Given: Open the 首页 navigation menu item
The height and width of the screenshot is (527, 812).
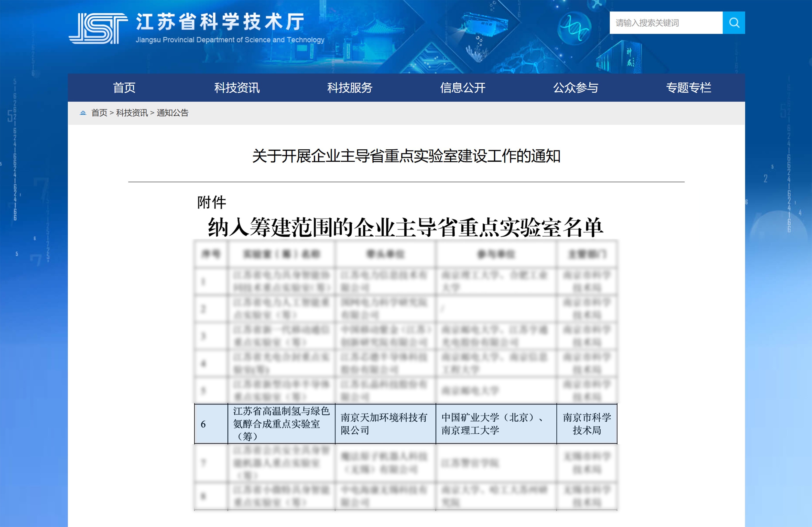Looking at the screenshot, I should (x=124, y=88).
